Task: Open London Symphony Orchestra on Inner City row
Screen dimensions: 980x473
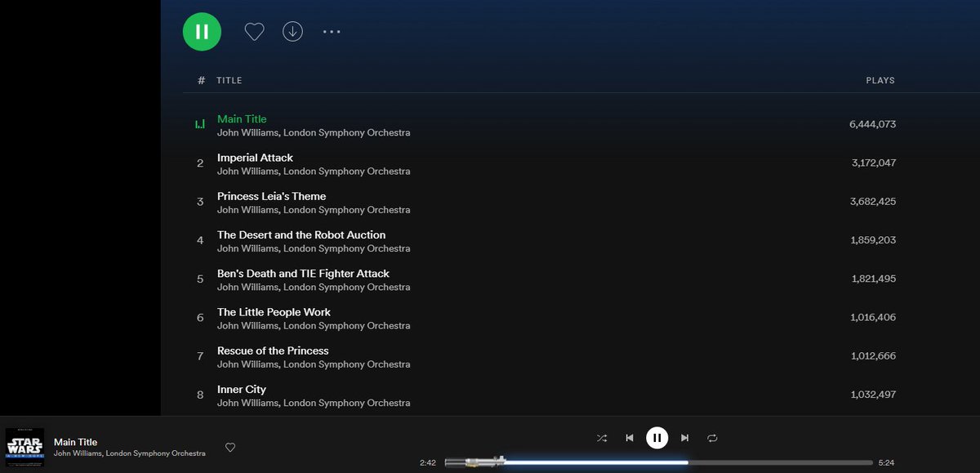Action: coord(347,403)
